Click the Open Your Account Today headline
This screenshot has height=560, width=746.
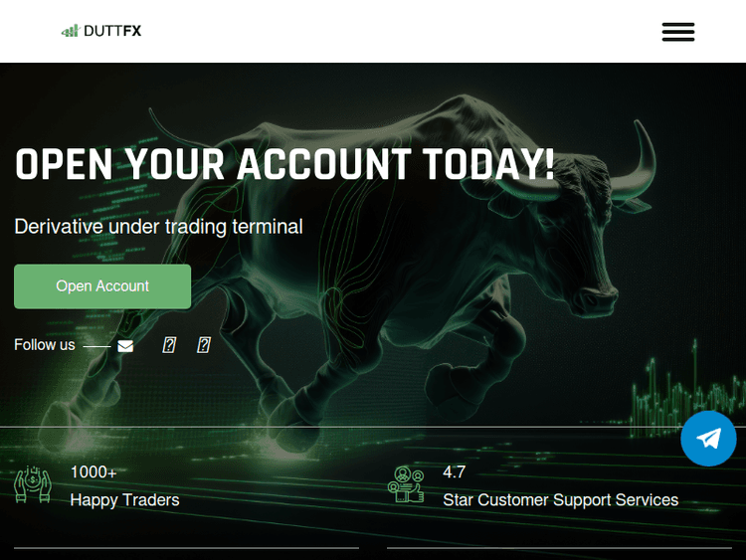point(284,164)
